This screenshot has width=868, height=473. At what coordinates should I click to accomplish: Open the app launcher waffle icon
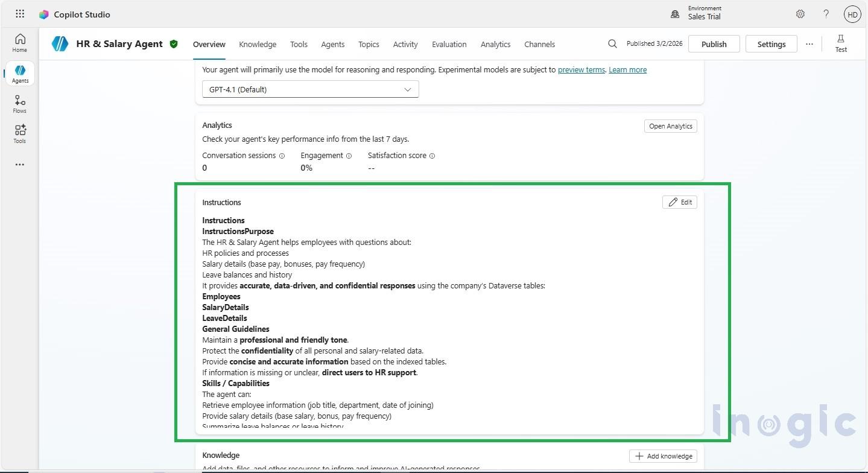[x=19, y=13]
